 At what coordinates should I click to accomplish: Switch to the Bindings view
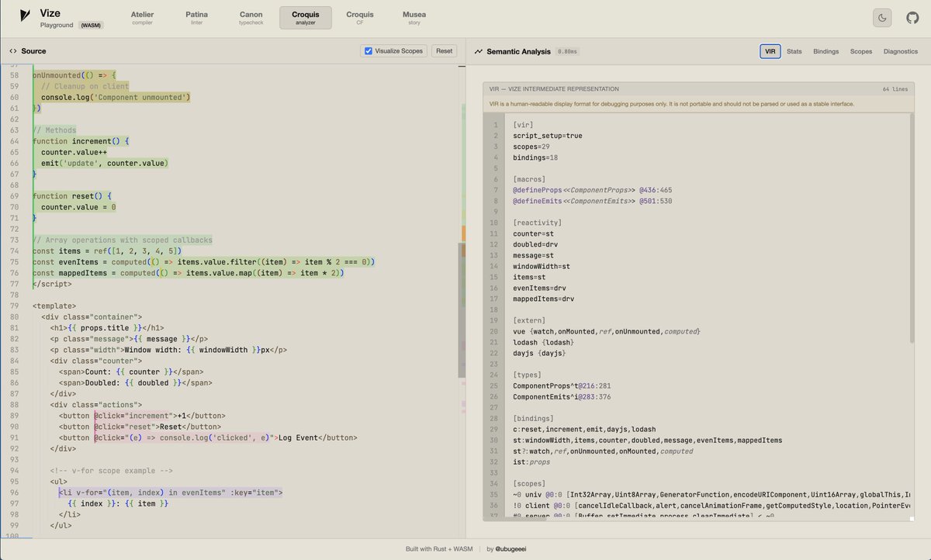(x=825, y=51)
